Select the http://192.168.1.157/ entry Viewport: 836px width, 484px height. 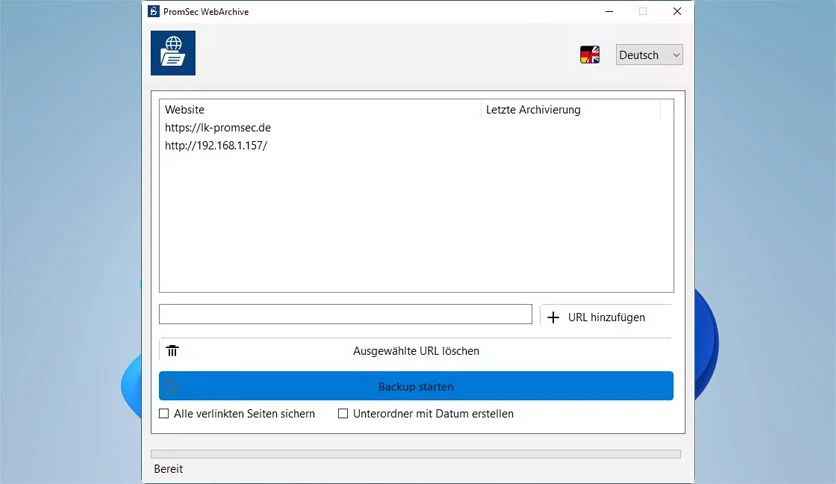pos(416,145)
